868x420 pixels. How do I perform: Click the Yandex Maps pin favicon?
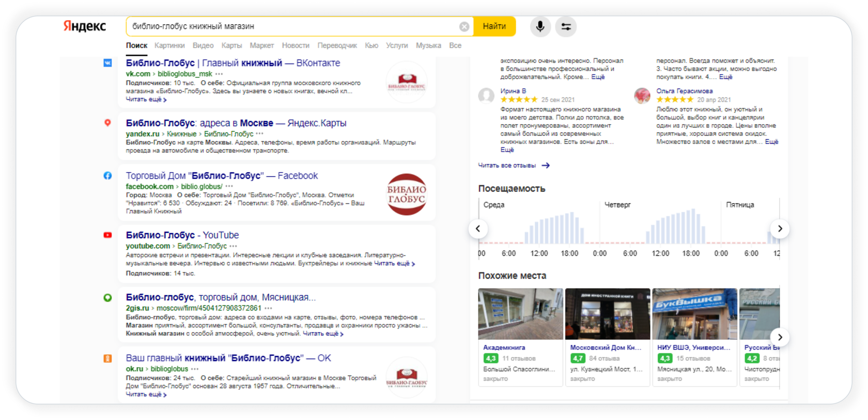point(107,123)
